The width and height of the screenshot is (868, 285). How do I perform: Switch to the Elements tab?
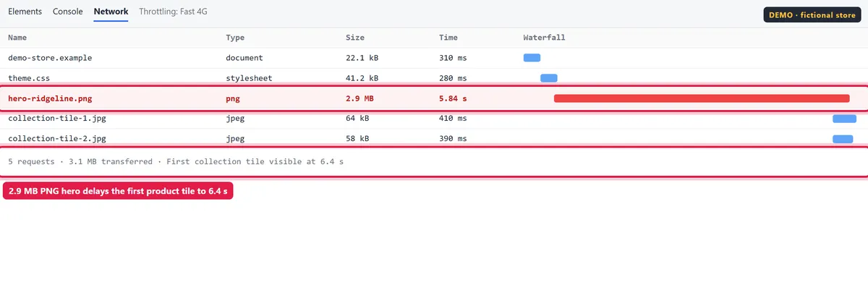pos(25,12)
